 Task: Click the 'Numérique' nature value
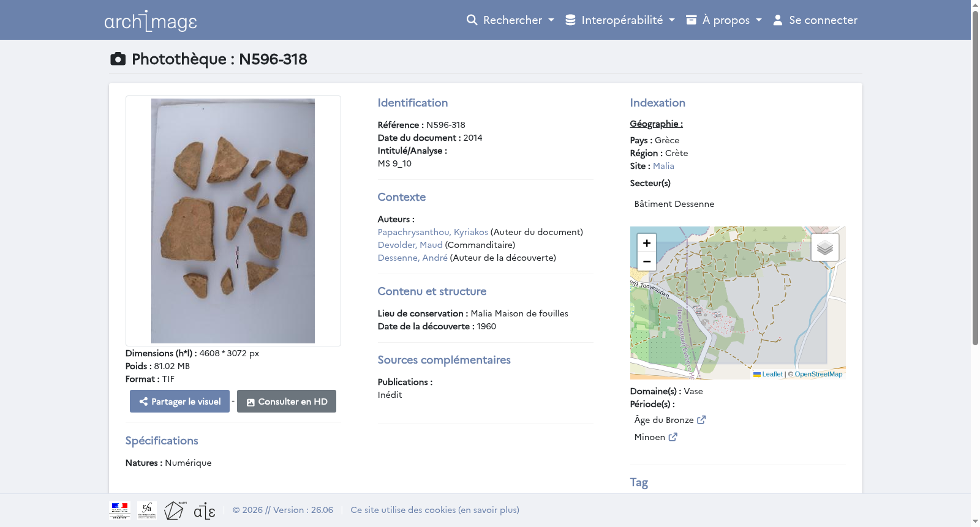pyautogui.click(x=188, y=463)
